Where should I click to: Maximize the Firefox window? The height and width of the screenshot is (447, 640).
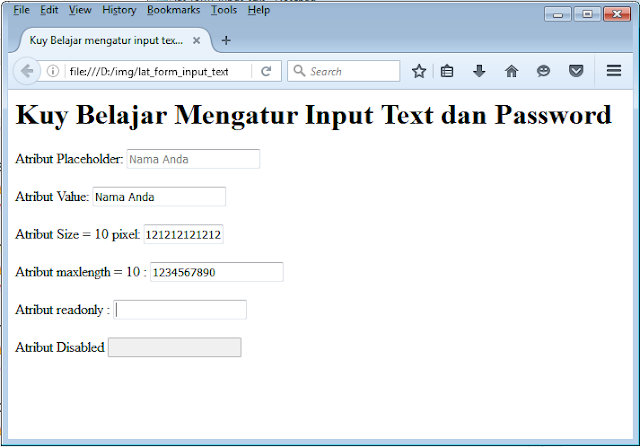click(587, 14)
